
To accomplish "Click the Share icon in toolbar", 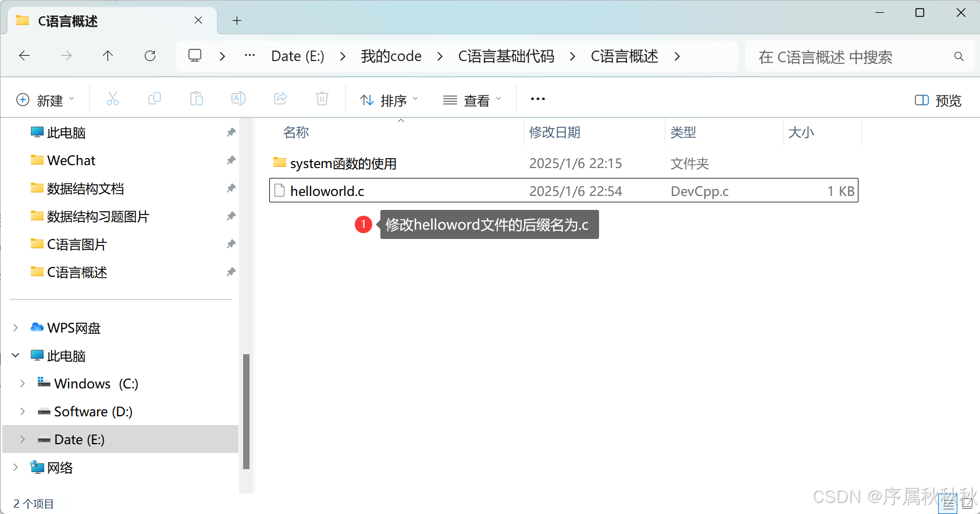I will click(x=280, y=99).
